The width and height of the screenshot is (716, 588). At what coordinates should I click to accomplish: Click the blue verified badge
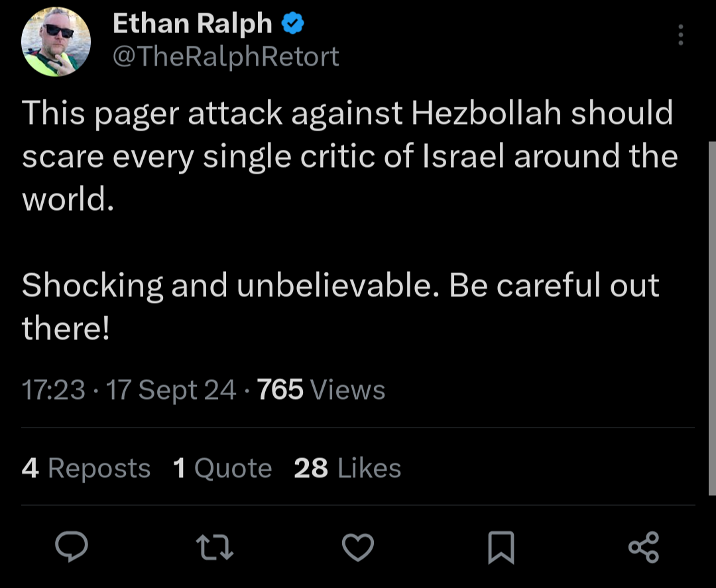click(293, 23)
